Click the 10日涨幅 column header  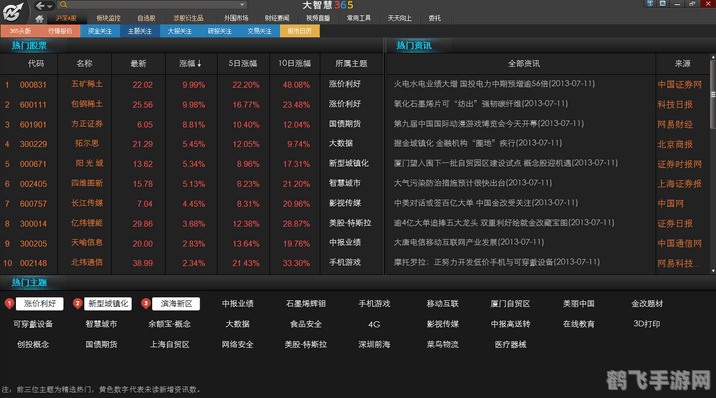click(295, 63)
